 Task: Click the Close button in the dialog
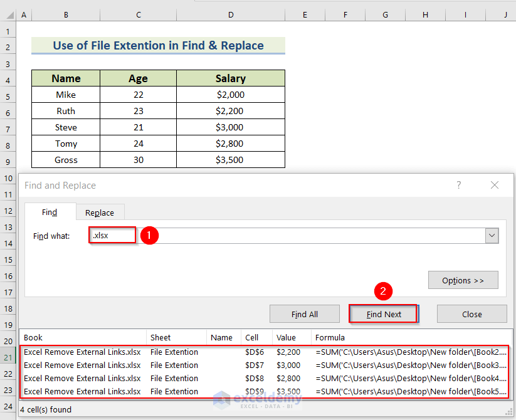point(471,314)
